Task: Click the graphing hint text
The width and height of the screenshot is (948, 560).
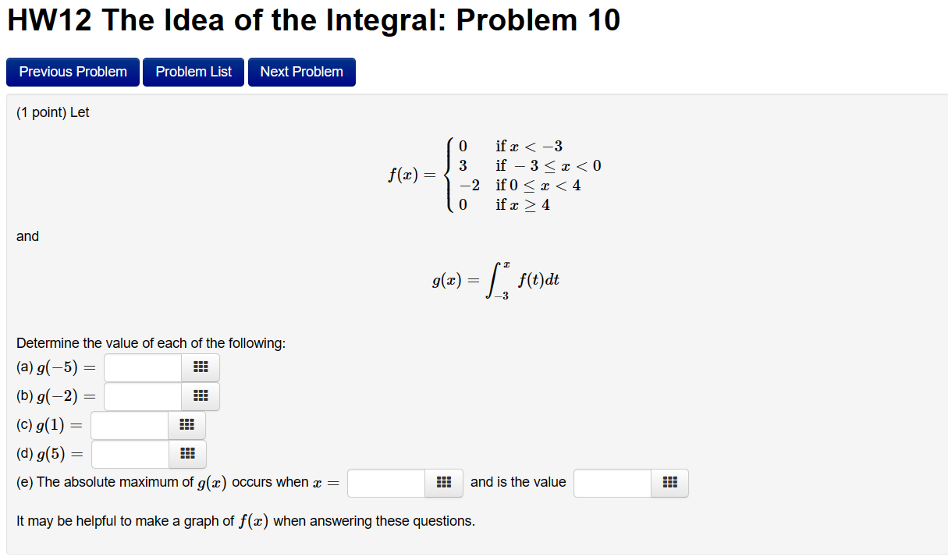Action: point(247,520)
